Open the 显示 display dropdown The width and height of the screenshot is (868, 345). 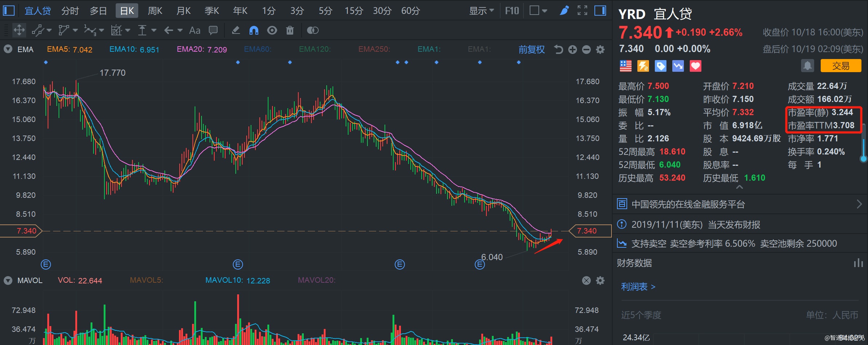[481, 11]
